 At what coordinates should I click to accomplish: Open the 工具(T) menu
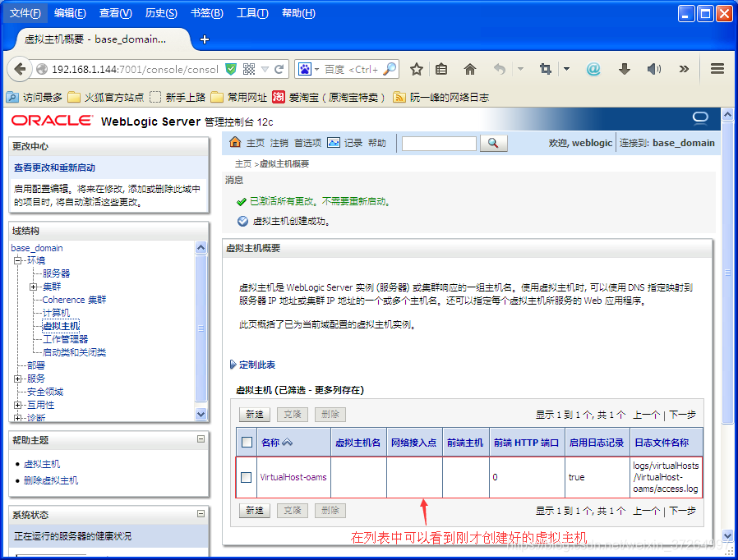coord(252,13)
